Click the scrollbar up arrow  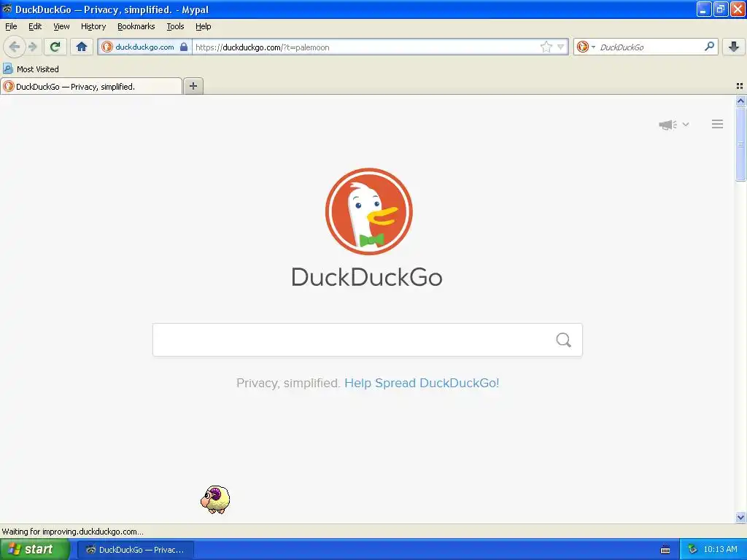(740, 101)
